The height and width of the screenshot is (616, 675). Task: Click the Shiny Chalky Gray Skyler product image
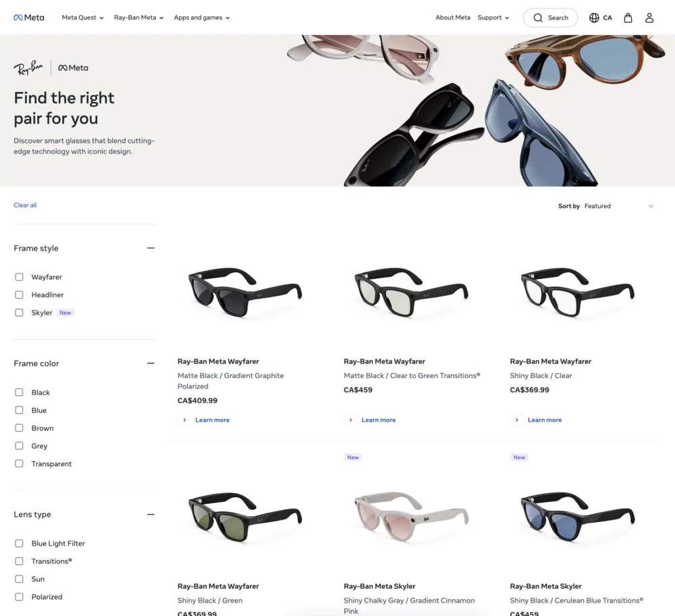[410, 517]
